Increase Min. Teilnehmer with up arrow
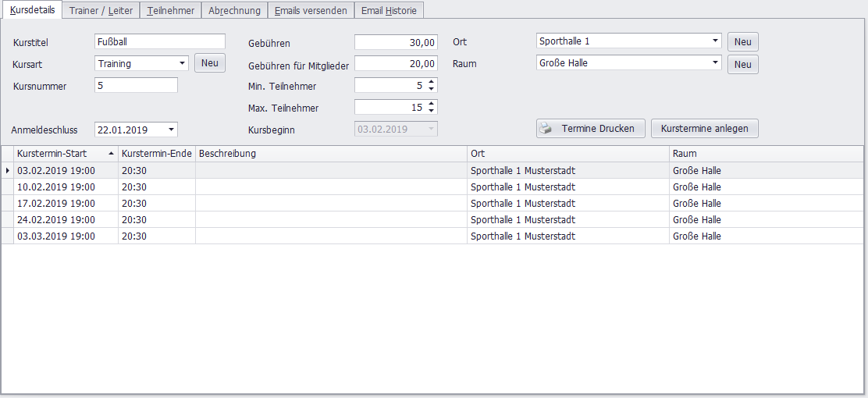 431,82
